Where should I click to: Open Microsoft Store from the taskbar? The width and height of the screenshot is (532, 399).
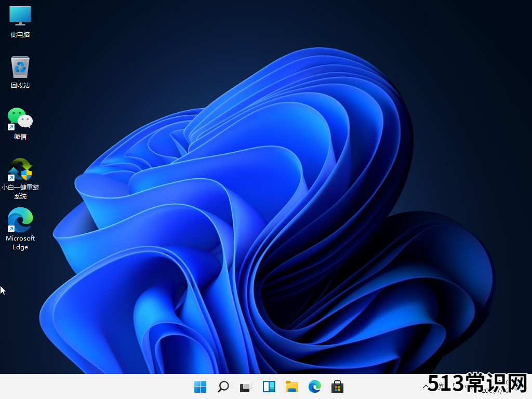tap(337, 387)
